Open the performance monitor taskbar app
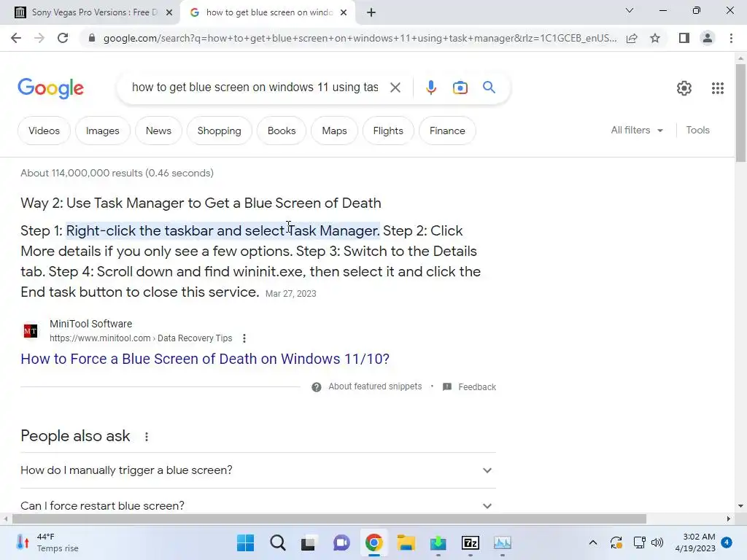 click(x=503, y=542)
